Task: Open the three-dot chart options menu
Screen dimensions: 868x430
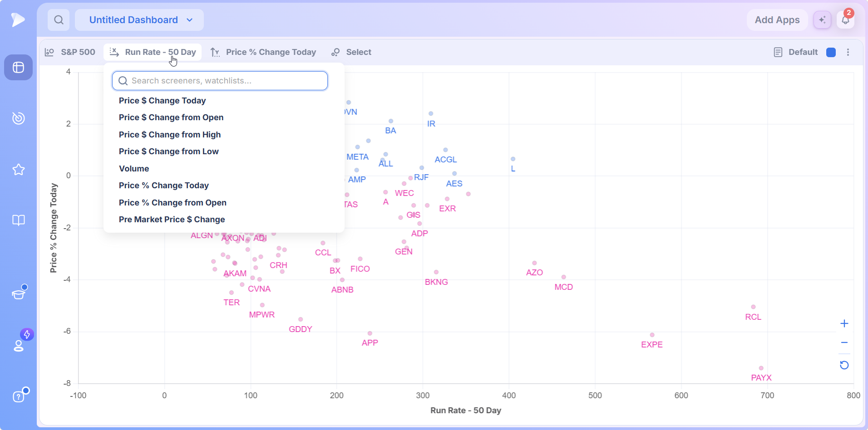Action: 848,52
